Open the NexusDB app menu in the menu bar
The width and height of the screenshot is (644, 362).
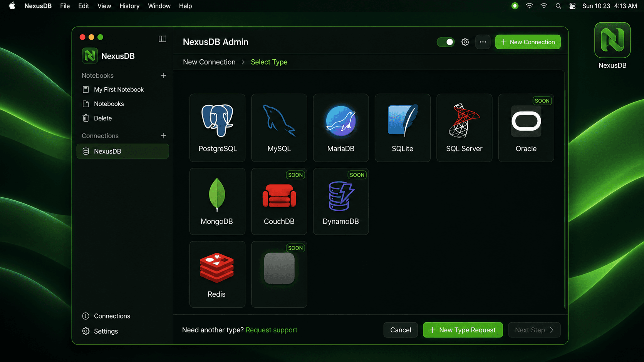[x=38, y=6]
